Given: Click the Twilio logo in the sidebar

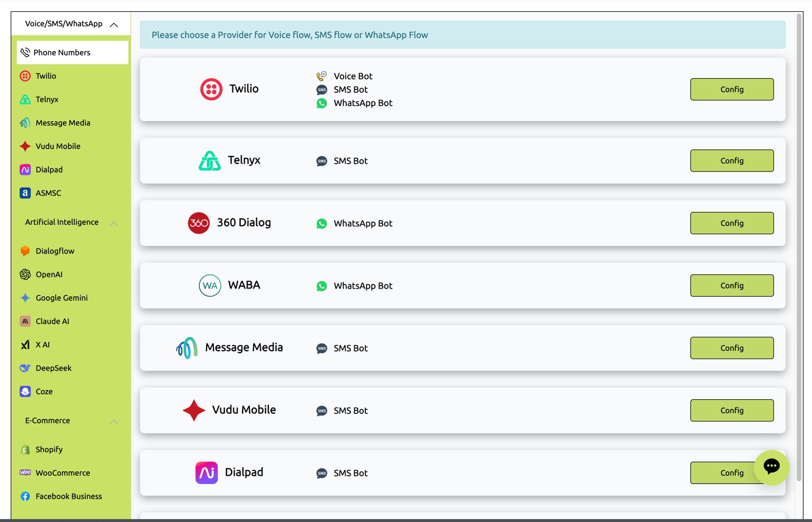Looking at the screenshot, I should (25, 76).
